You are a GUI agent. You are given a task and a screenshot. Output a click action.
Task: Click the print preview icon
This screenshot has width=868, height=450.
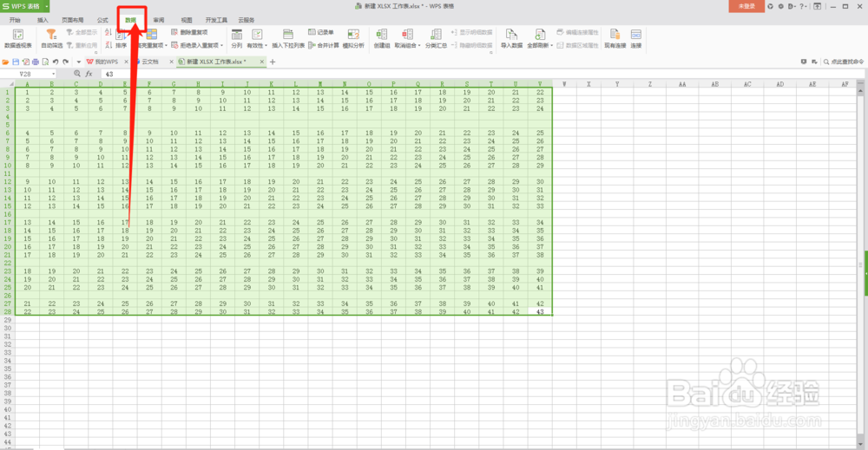45,62
